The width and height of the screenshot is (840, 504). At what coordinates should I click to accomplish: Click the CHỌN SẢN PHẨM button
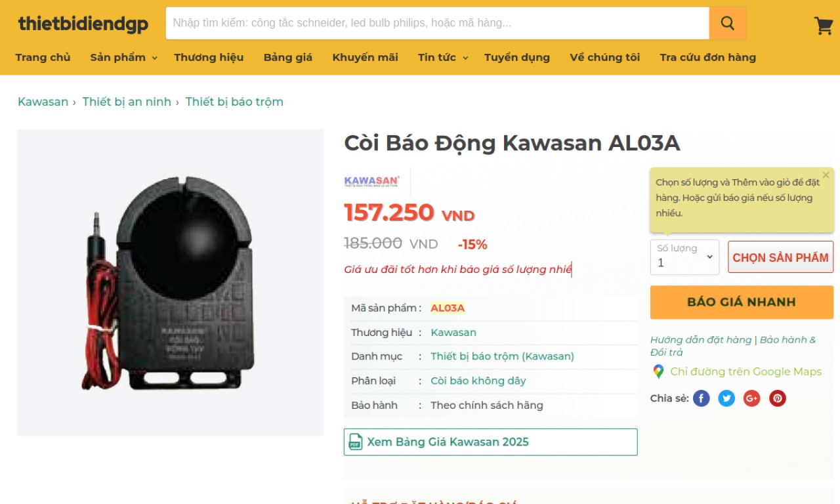[780, 257]
